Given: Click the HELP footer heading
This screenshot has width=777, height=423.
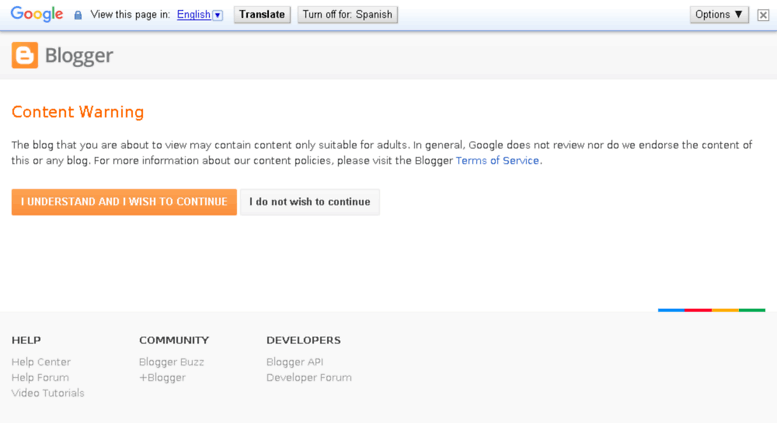Looking at the screenshot, I should tap(26, 340).
